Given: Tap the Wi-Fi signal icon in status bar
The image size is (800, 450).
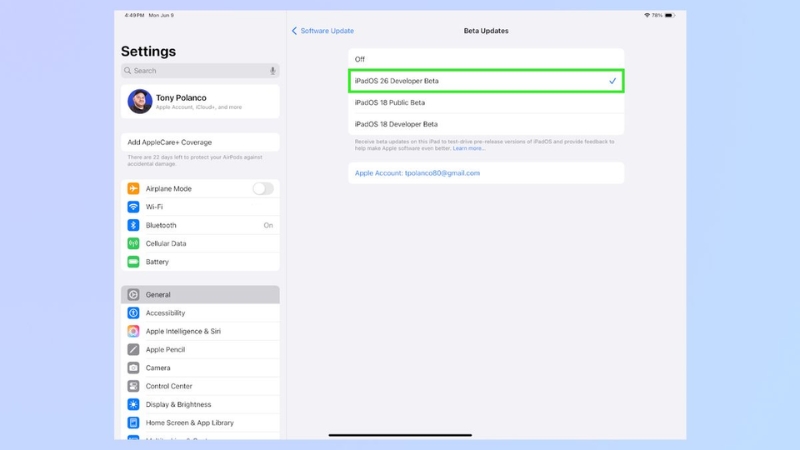Looking at the screenshot, I should (647, 15).
